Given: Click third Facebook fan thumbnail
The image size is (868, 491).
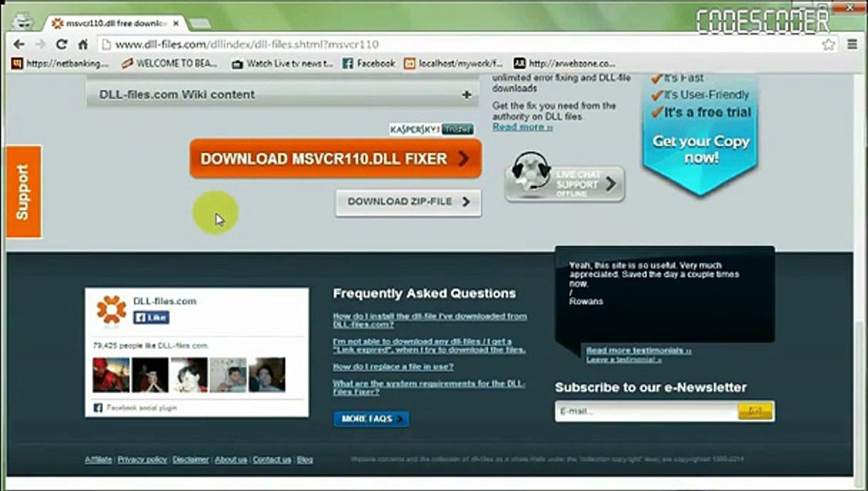Looking at the screenshot, I should (x=189, y=374).
